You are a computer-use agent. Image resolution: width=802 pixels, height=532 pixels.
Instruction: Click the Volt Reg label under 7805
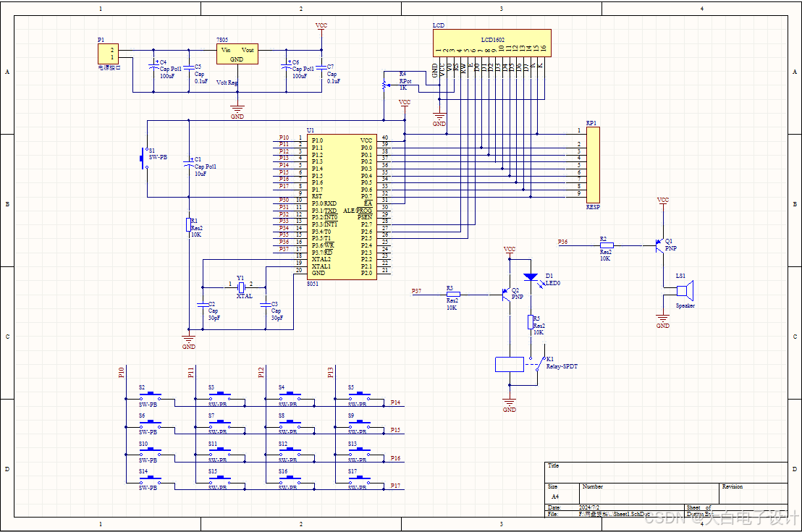point(227,83)
